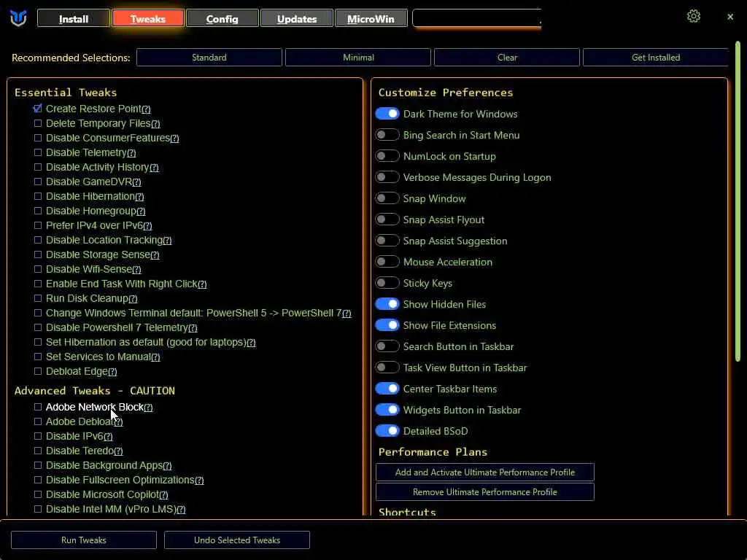Turn off Show File Extensions toggle
The image size is (747, 560).
(387, 325)
